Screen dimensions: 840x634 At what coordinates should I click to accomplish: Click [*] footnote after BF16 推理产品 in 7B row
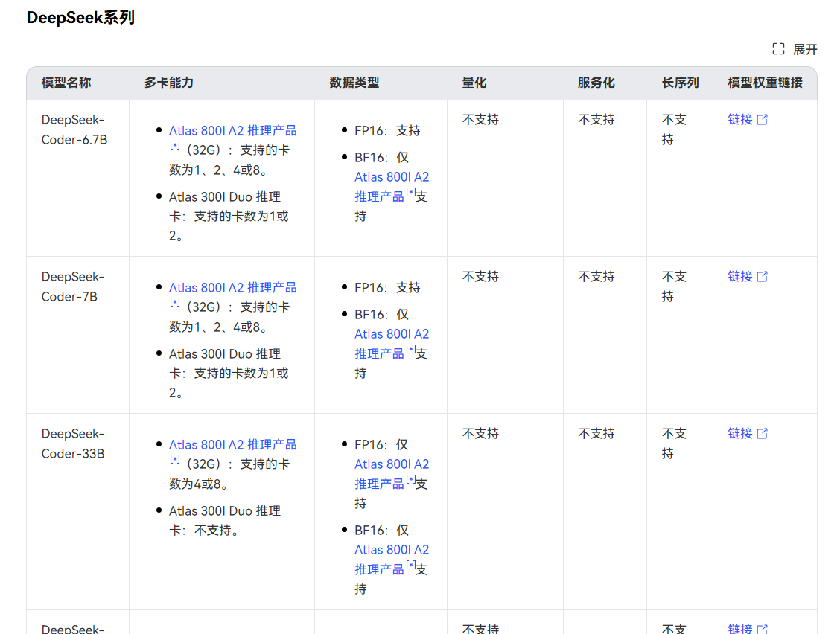pos(411,348)
